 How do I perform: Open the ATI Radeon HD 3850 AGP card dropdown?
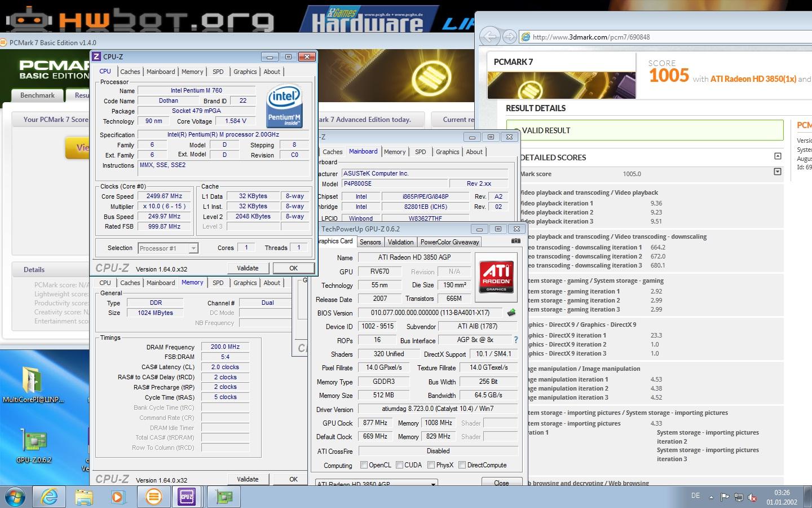433,484
